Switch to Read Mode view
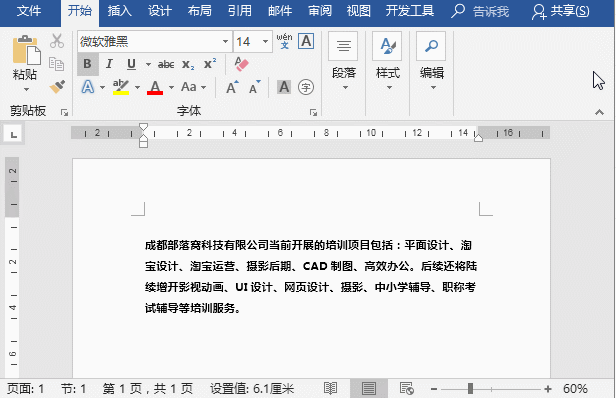The width and height of the screenshot is (616, 398). pos(330,389)
